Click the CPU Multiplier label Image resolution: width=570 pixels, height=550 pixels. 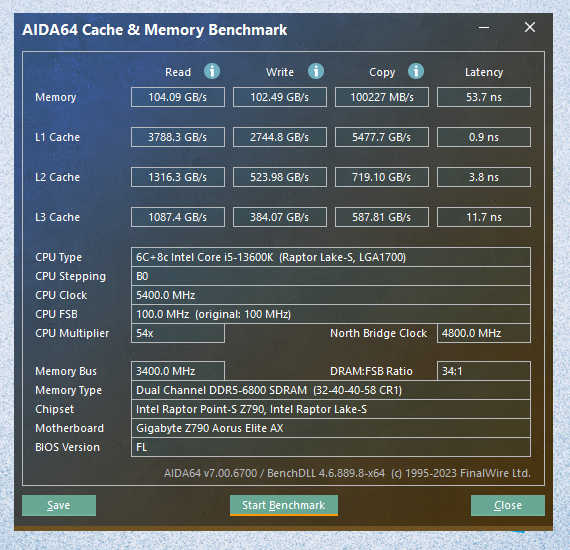[x=72, y=333]
